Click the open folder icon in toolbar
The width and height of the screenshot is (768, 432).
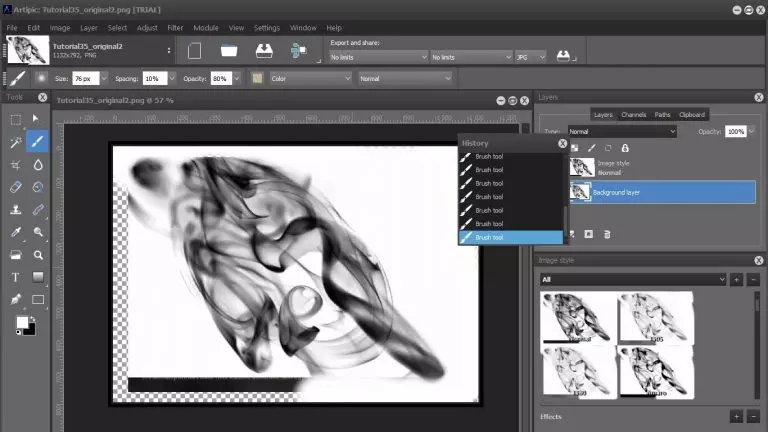[229, 51]
